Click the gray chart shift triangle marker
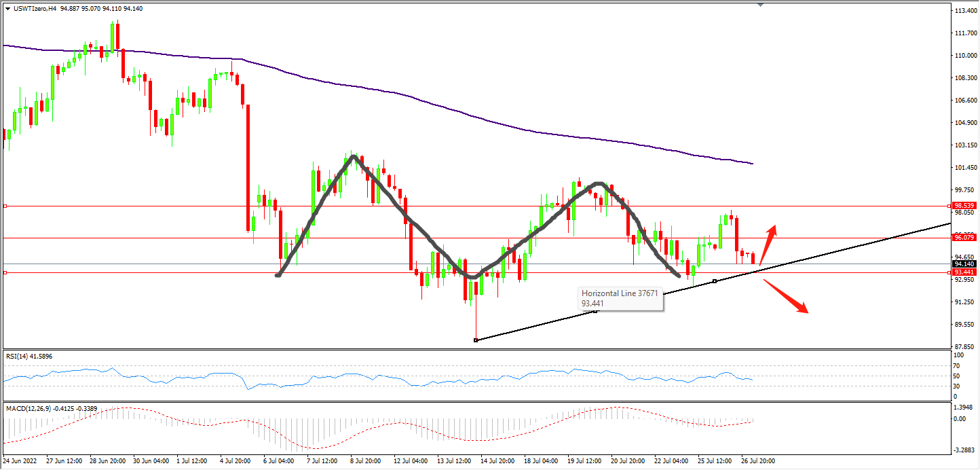Viewport: 980px width, 470px height. click(760, 4)
